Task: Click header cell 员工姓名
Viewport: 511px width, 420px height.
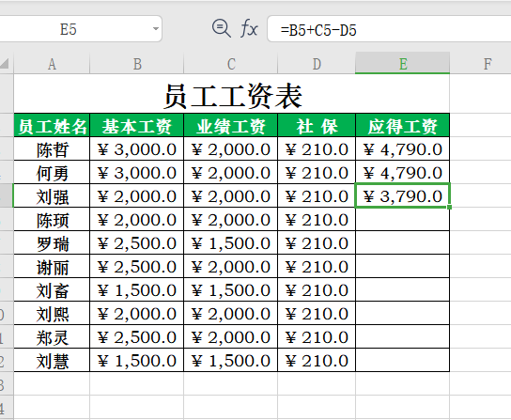Action: click(52, 125)
